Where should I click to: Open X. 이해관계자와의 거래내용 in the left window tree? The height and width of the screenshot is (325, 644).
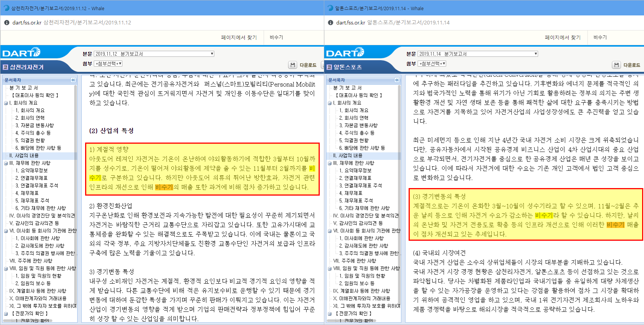click(38, 298)
